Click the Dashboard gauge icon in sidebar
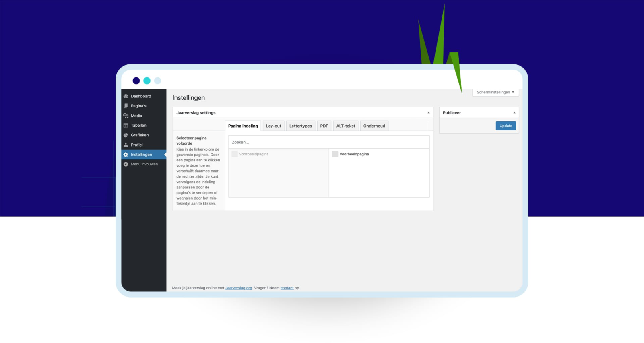Viewport: 644px width, 343px height. [x=126, y=96]
